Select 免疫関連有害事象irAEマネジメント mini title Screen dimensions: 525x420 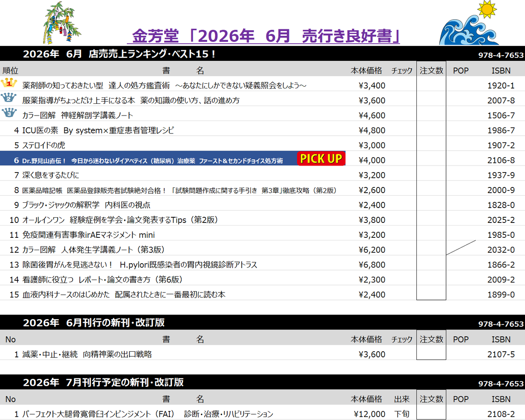click(x=88, y=235)
